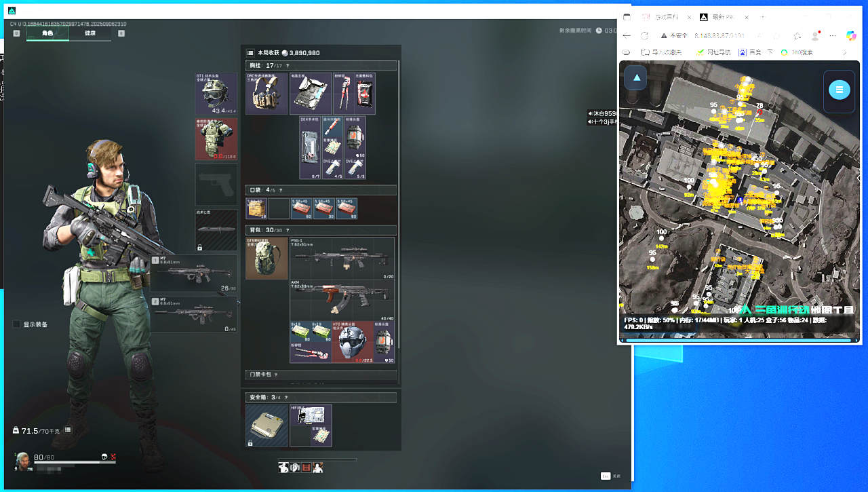The image size is (868, 492).
Task: Click the black-red material pouch in chest rig
Action: coord(365,94)
